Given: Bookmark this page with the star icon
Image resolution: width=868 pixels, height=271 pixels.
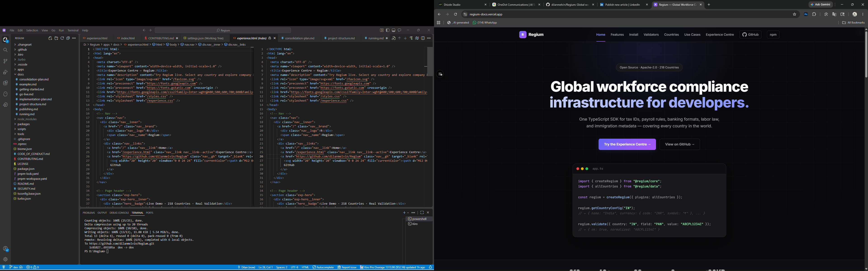Looking at the screenshot, I should pos(794,14).
